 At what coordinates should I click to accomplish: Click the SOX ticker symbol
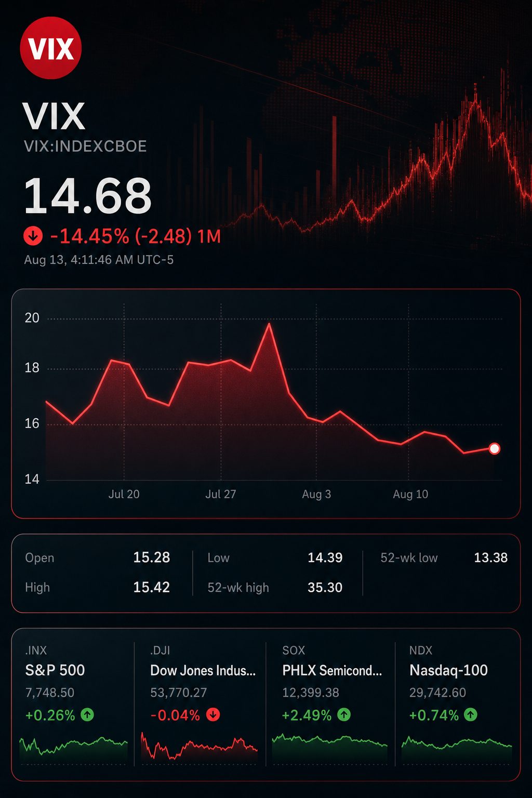pyautogui.click(x=294, y=650)
